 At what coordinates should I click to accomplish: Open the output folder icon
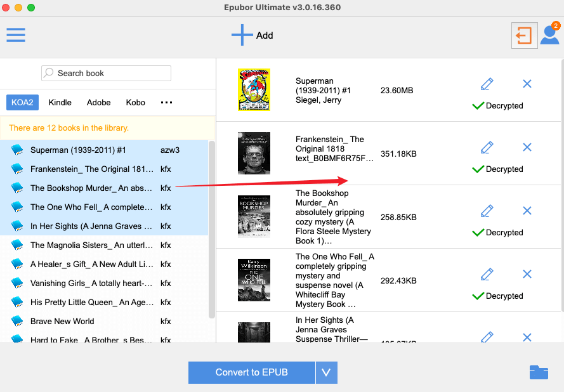pos(539,372)
